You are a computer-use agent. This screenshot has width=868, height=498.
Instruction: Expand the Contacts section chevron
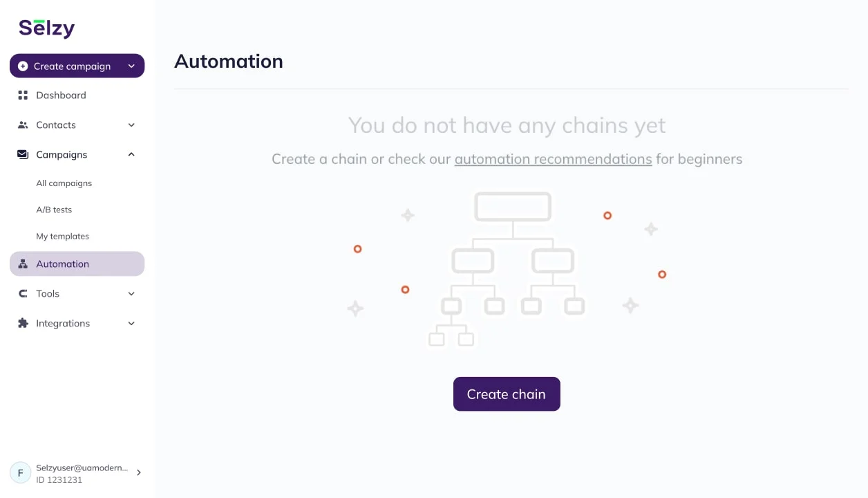(131, 124)
